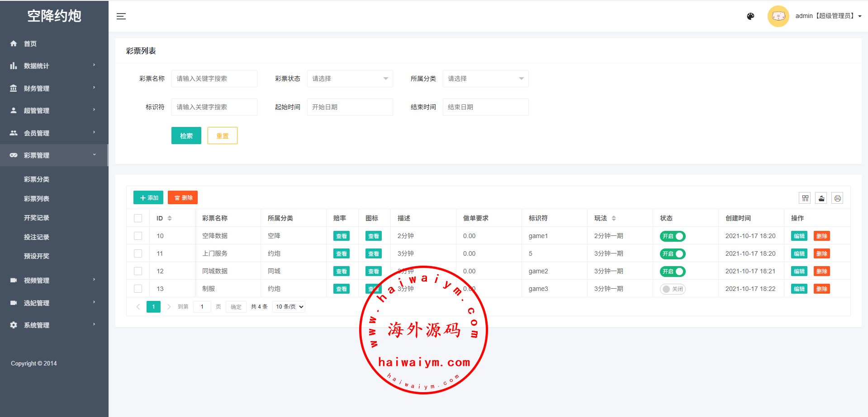Sort the table by ID column

(170, 218)
